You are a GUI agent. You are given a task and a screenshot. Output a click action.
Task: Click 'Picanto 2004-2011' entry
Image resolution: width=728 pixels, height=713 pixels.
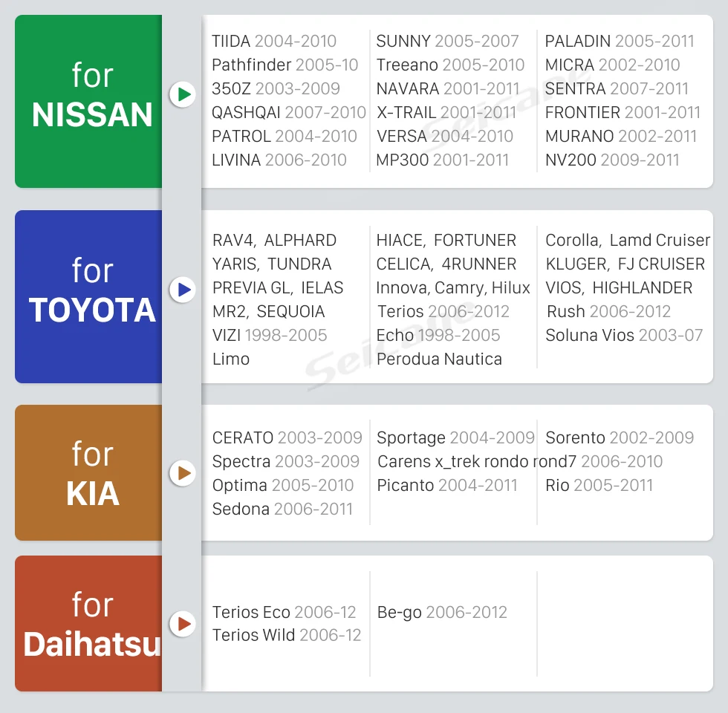click(x=447, y=485)
